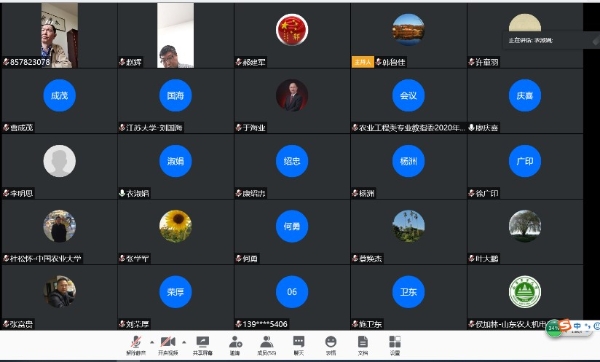This screenshot has width=600, height=362.
Task: Open audio options arrow next to microphone
Action: [x=152, y=342]
